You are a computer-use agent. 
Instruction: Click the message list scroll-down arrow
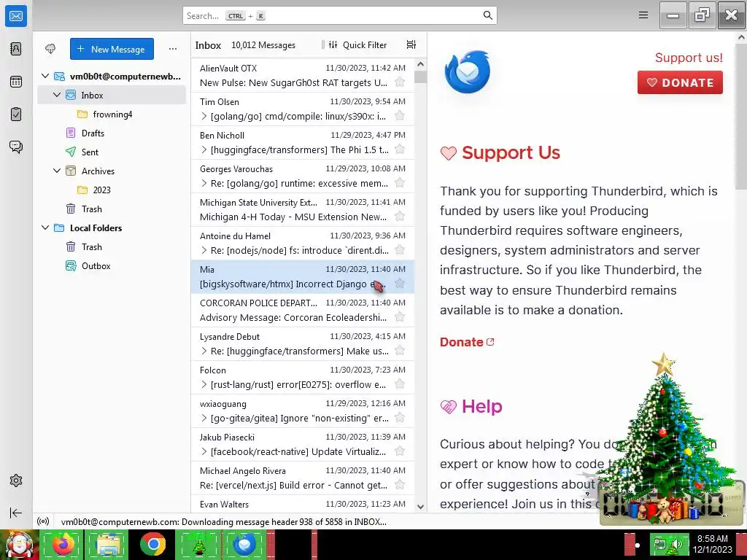coord(420,507)
